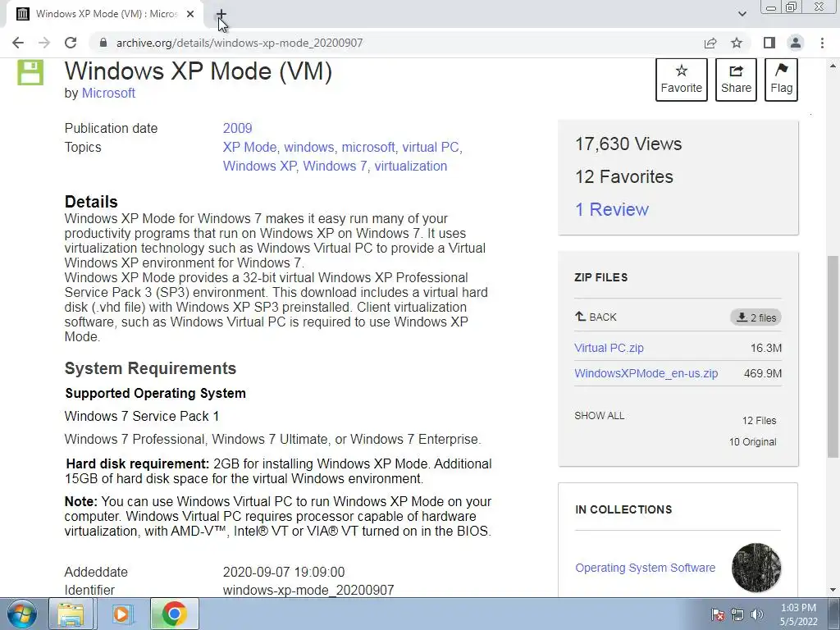Open Operating System Software collection link
840x630 pixels.
pos(645,568)
